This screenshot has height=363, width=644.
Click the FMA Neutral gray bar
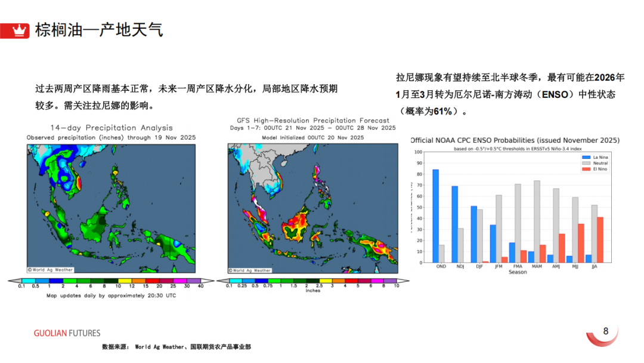[518, 223]
